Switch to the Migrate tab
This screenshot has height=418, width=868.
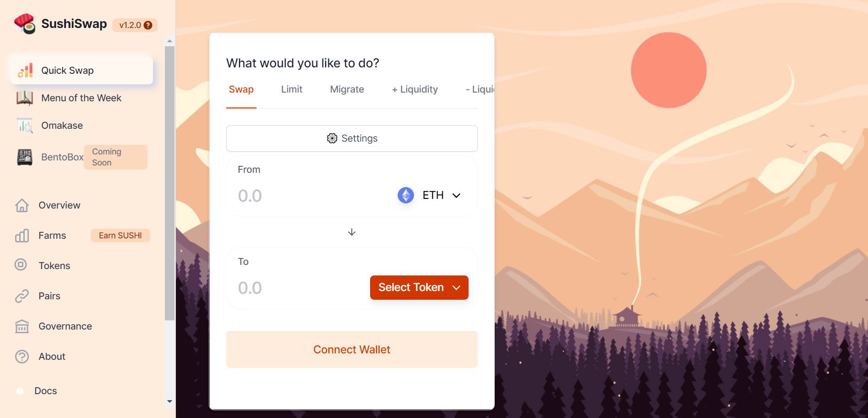click(x=347, y=89)
